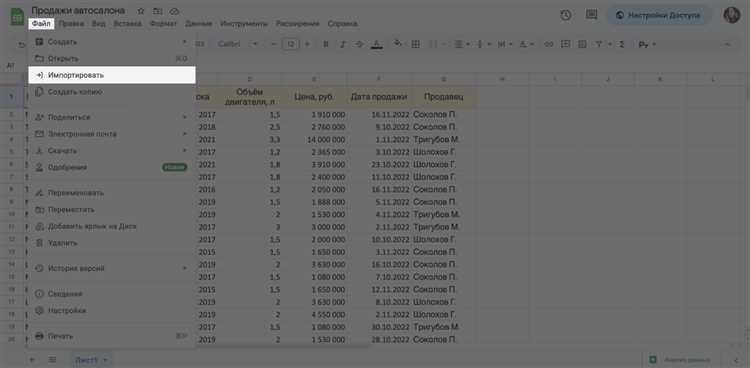Click the font size field
This screenshot has width=750, height=368.
pos(290,44)
